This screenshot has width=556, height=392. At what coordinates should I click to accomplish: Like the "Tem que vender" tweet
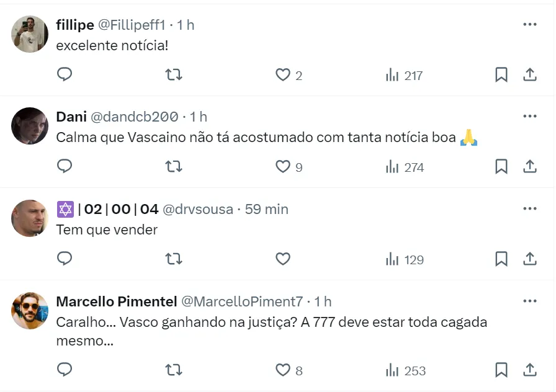(x=283, y=259)
